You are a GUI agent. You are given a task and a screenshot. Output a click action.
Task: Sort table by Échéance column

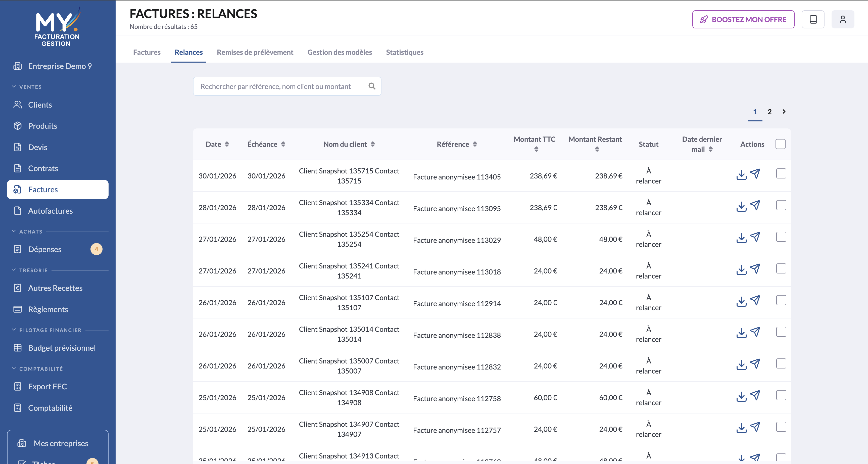coord(266,144)
